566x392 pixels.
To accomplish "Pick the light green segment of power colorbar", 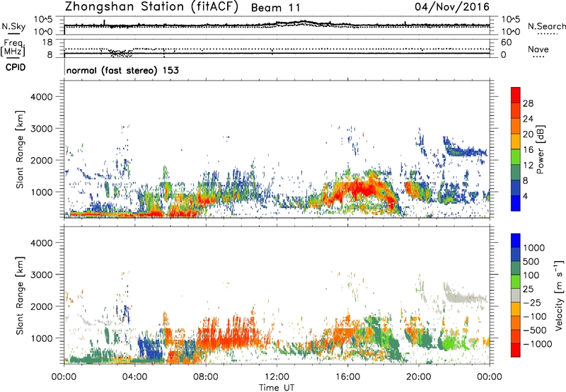I will coord(516,157).
